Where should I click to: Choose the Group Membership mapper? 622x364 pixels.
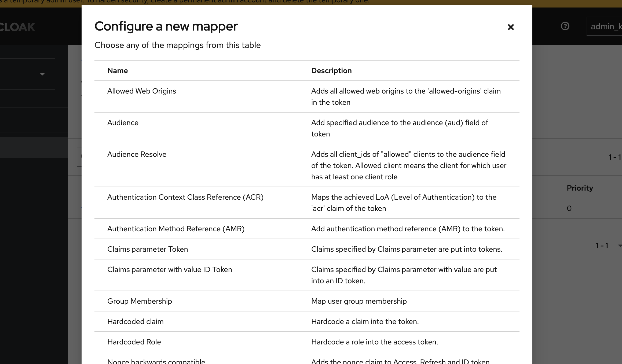tap(140, 301)
